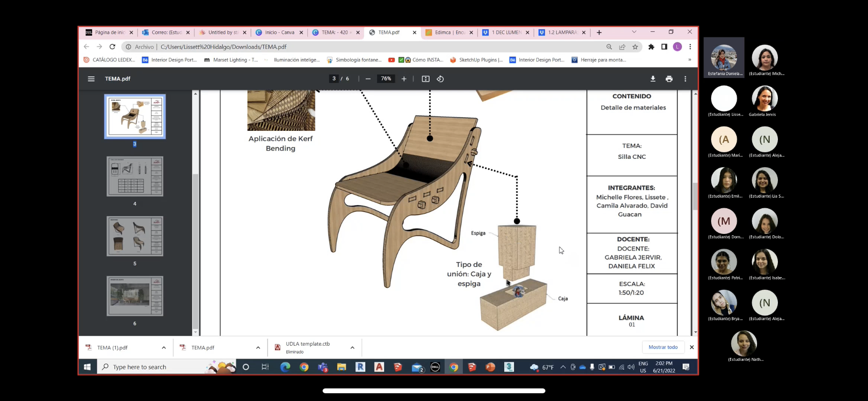Open the CATÁLOGO LEDEX bookmark

(109, 60)
